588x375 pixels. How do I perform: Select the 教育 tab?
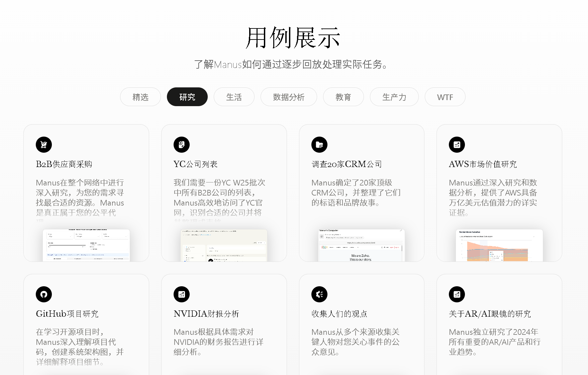[x=344, y=97]
